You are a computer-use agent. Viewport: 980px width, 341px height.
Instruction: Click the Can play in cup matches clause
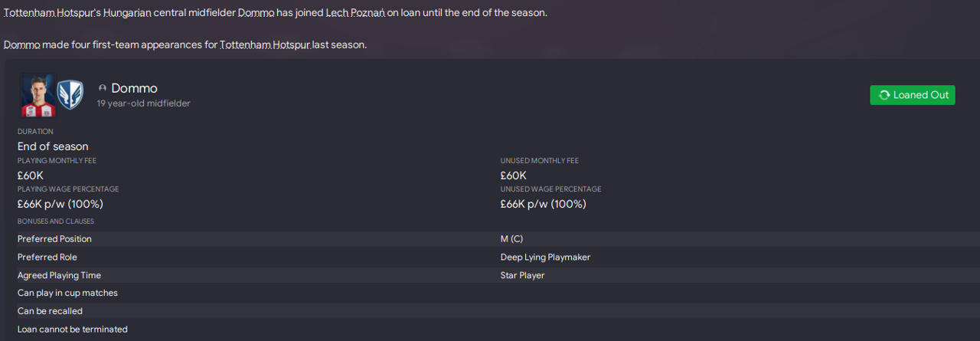67,293
